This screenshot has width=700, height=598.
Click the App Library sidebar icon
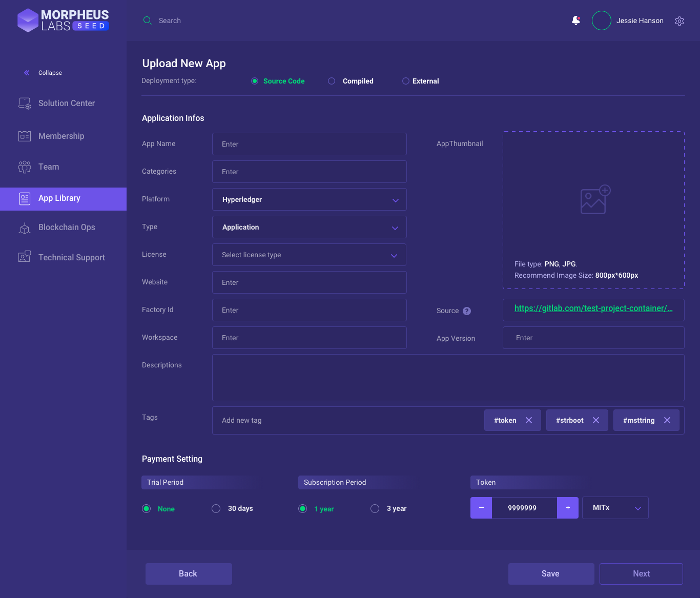pos(25,199)
